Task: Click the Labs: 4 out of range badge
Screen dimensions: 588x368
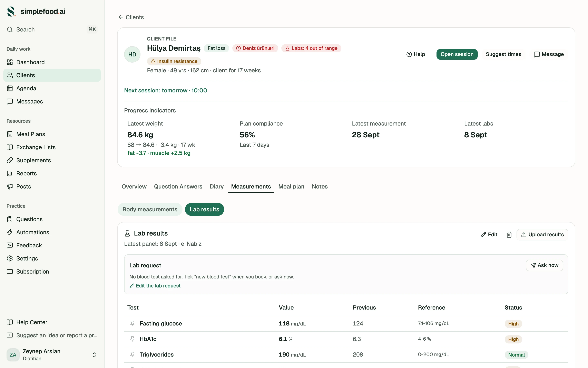Action: click(311, 48)
